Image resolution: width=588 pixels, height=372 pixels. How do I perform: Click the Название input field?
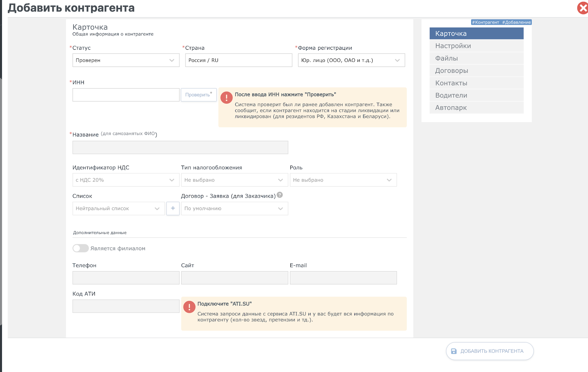tap(180, 148)
